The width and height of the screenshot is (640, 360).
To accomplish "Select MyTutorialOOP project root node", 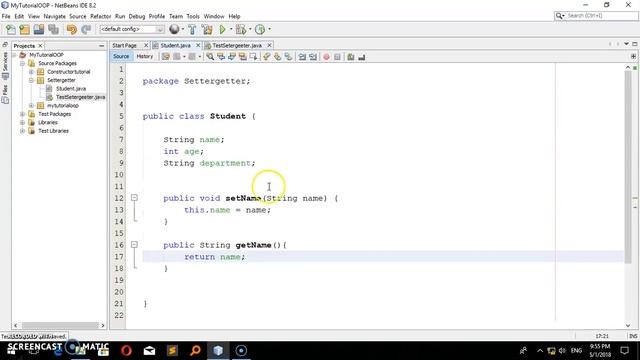I will click(x=46, y=55).
